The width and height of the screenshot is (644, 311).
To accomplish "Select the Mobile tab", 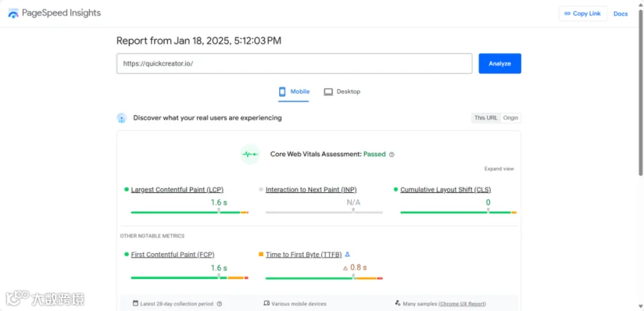I will pyautogui.click(x=294, y=92).
